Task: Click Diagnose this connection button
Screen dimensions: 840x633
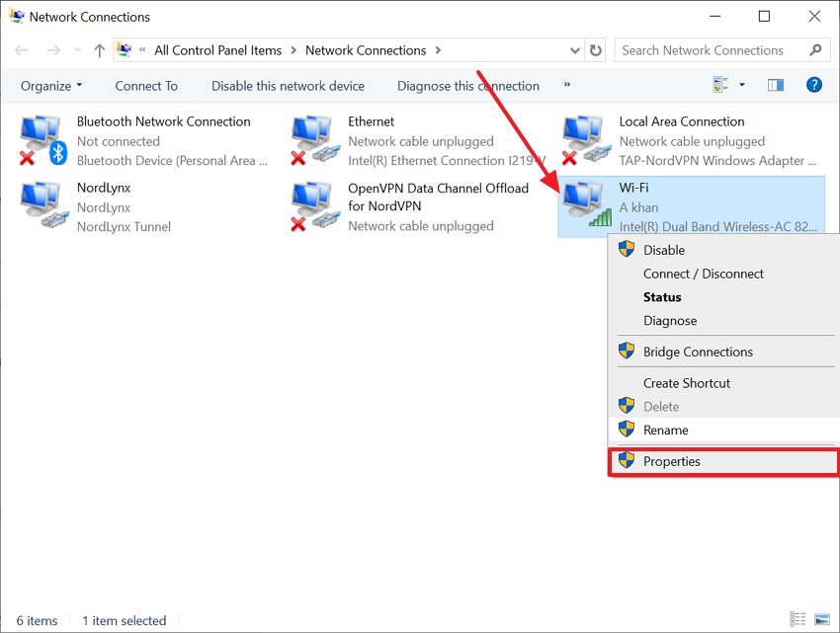Action: (468, 86)
